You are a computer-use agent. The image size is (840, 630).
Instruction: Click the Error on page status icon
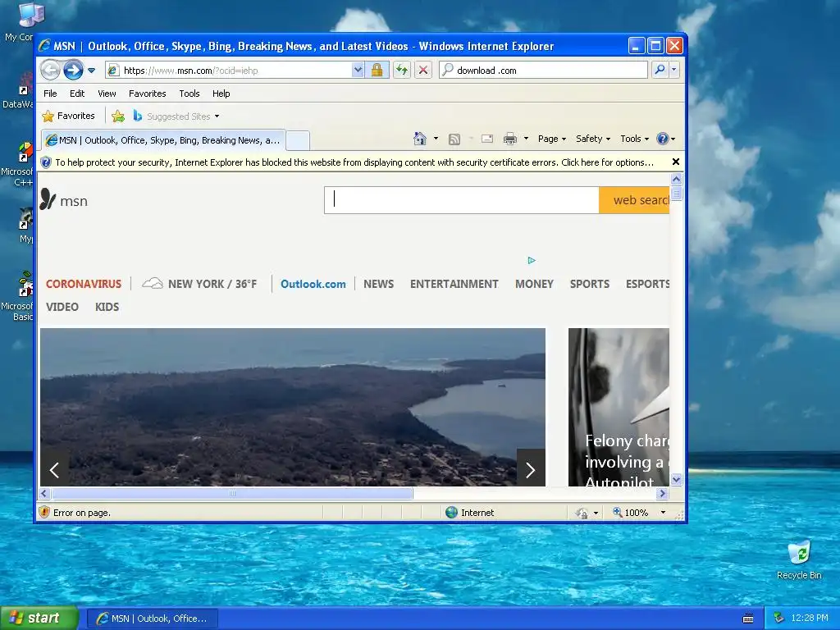[44, 513]
